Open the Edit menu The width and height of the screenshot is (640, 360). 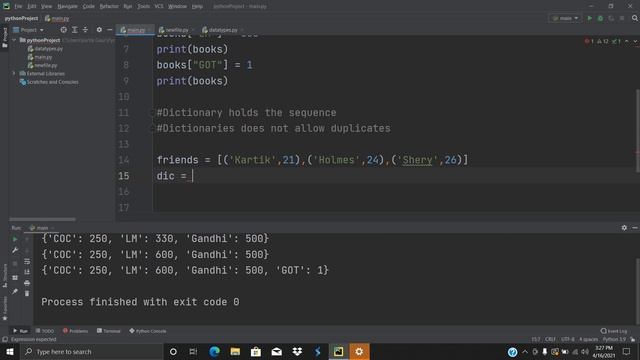(x=32, y=6)
